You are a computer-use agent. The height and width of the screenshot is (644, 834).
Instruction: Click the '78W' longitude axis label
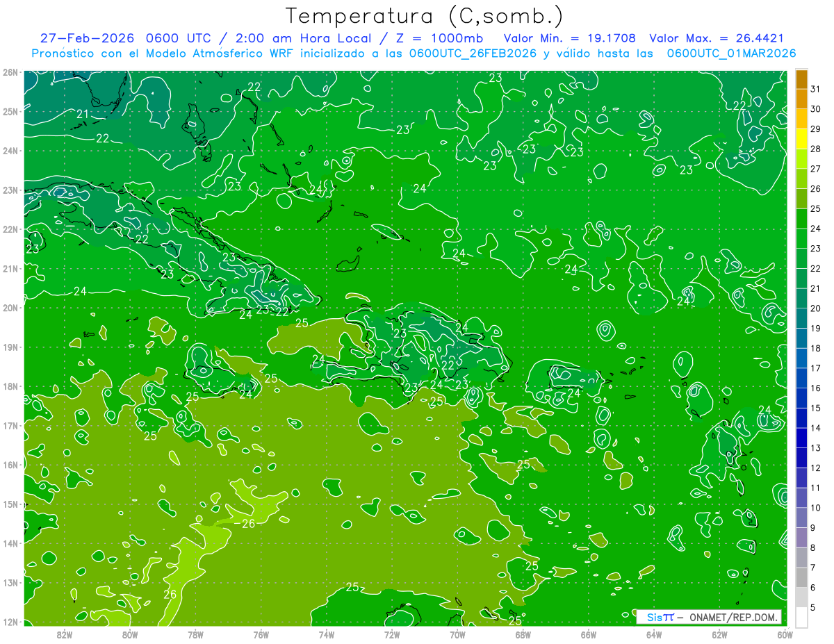click(195, 634)
